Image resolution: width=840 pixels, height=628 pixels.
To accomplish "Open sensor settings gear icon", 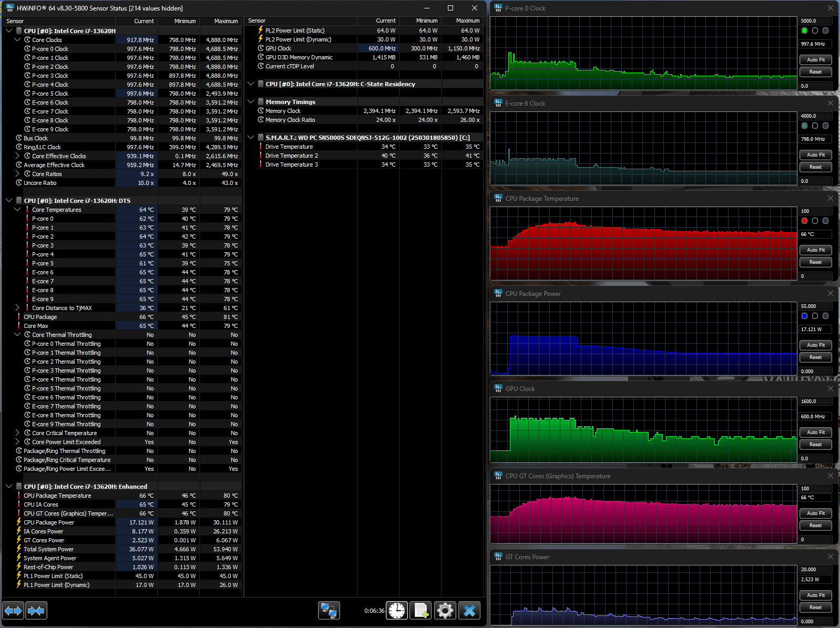I will tap(445, 611).
